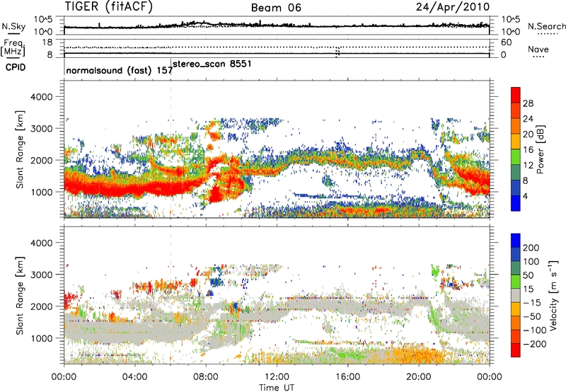Viewport: 566px width, 392px height.
Task: Click the 08:00 time tick label
Action: [x=206, y=377]
